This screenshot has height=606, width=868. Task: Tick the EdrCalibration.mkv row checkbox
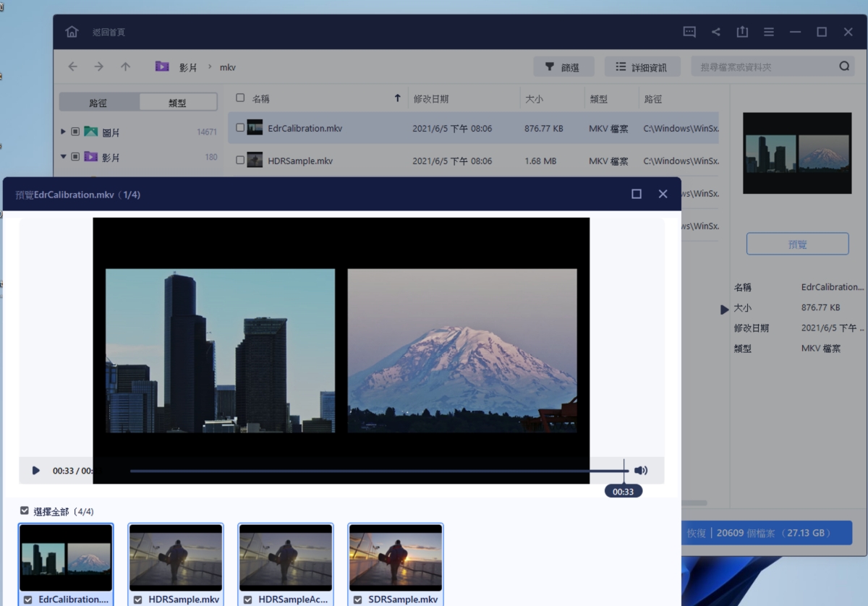pyautogui.click(x=240, y=128)
